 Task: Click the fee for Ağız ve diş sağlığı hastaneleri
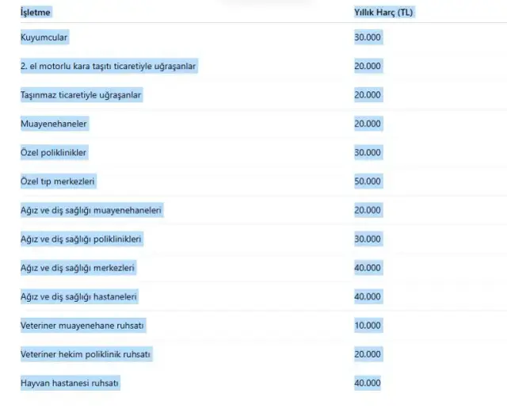[368, 296]
